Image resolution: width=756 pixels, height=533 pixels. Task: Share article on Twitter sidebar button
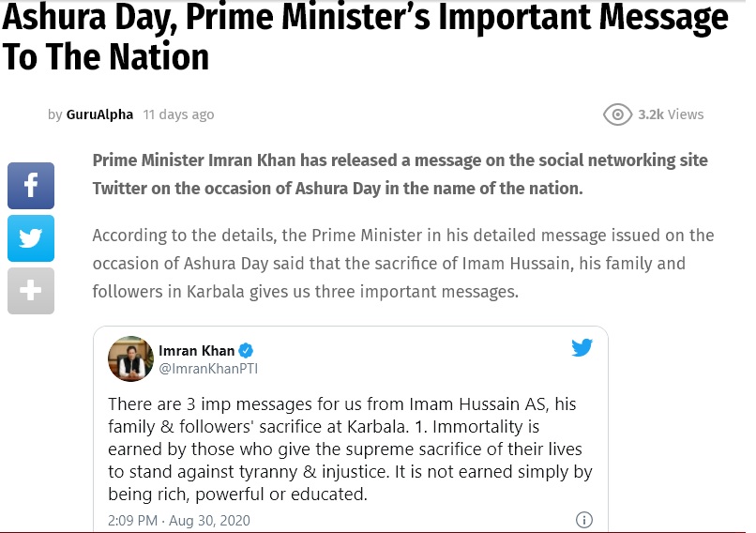coord(31,238)
